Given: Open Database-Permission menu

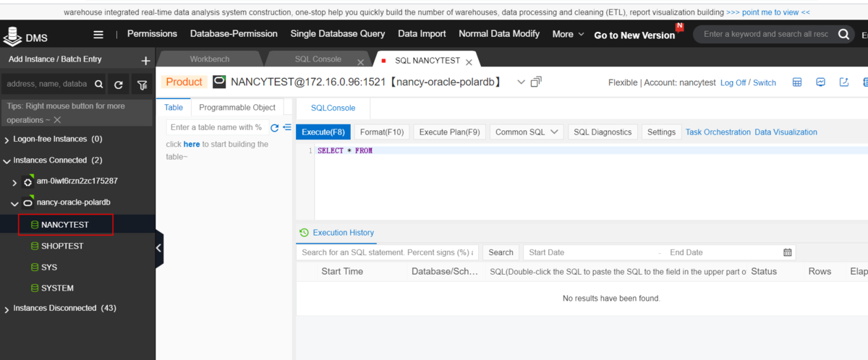Looking at the screenshot, I should coord(234,34).
